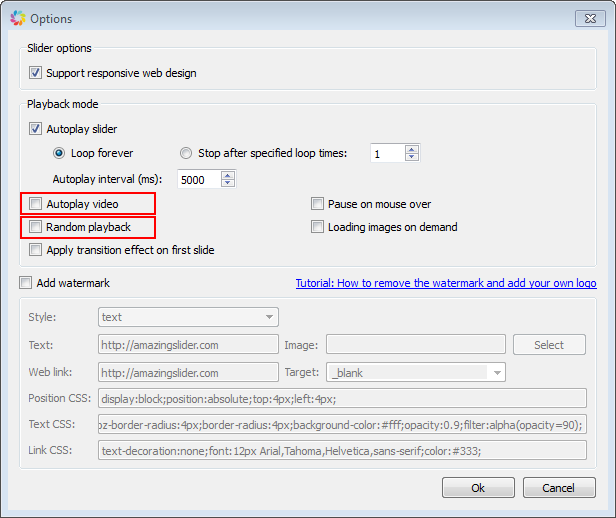Viewport: 616px width, 518px height.
Task: Toggle Support responsive web design checkbox
Action: pos(35,73)
